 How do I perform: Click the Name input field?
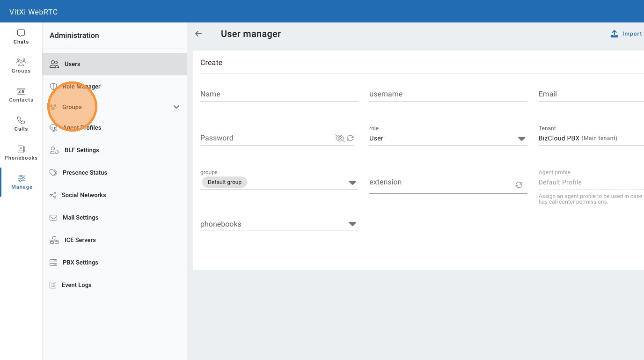click(279, 94)
